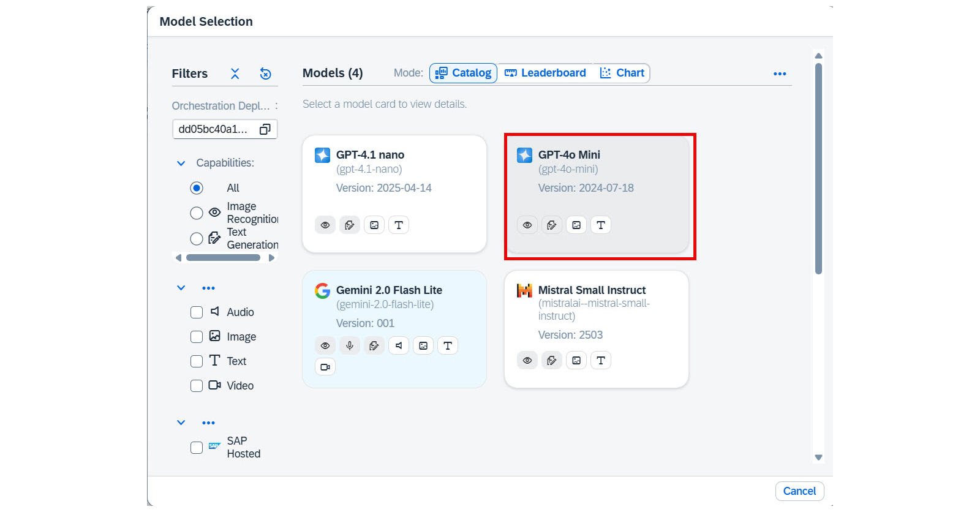This screenshot has height=512, width=980.
Task: Click the T text icon on GPT-4.1 nano card
Action: (399, 225)
